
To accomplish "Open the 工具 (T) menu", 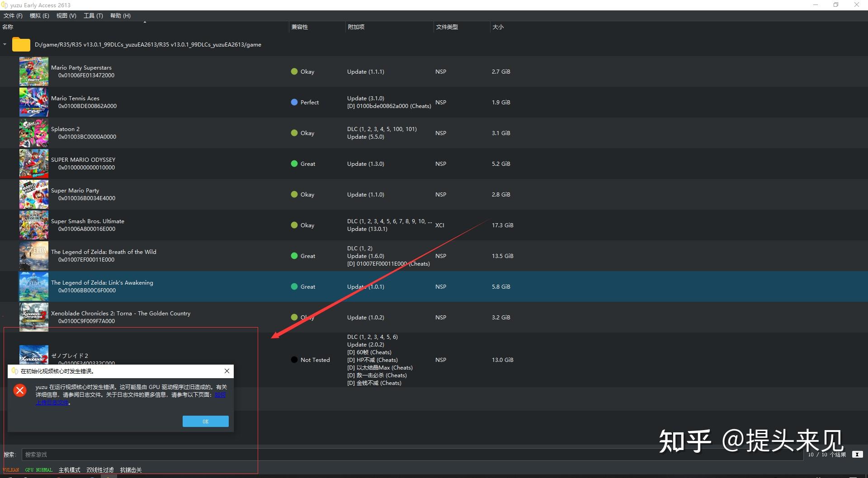I will point(93,16).
